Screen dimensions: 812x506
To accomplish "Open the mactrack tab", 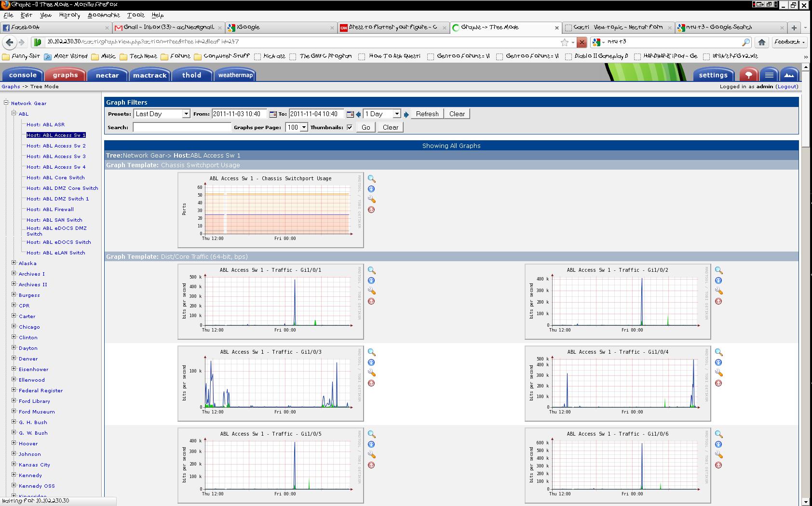I will pos(149,75).
